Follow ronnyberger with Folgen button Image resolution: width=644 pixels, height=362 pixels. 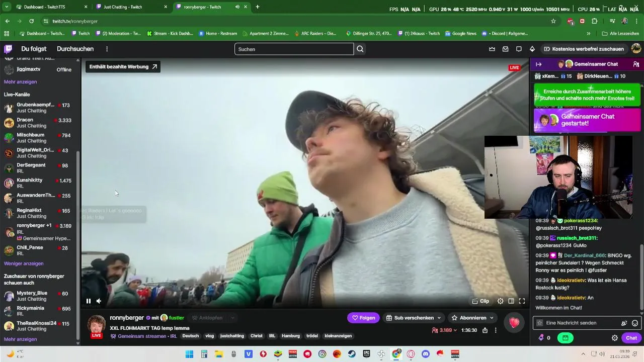point(363,318)
